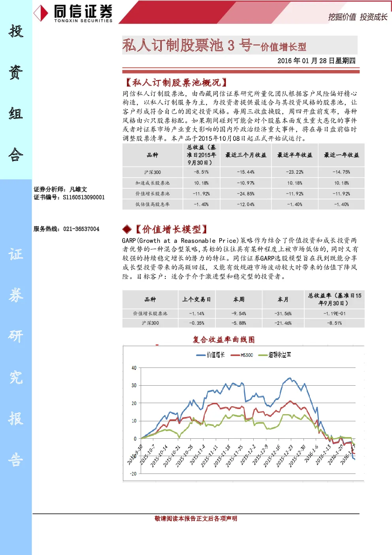Click GARP (Growth at a Reasonable Price) text
Screen dimensions: 392x555
(x=181, y=241)
